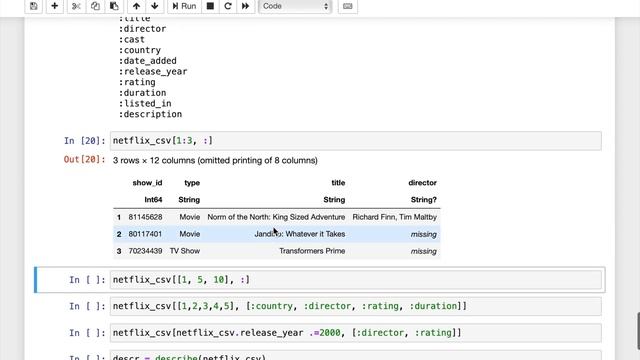
Task: Cut selected cells with the scissors icon
Action: point(76,6)
